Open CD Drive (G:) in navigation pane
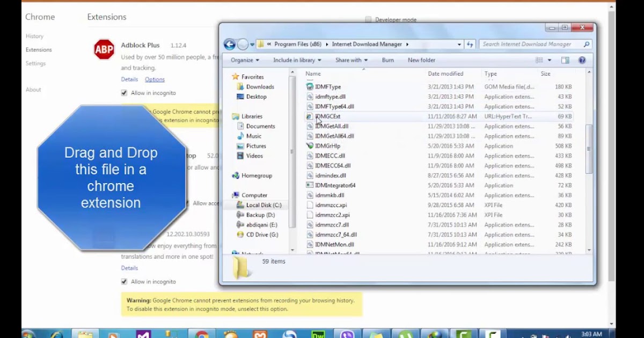This screenshot has width=644, height=338. (x=262, y=234)
